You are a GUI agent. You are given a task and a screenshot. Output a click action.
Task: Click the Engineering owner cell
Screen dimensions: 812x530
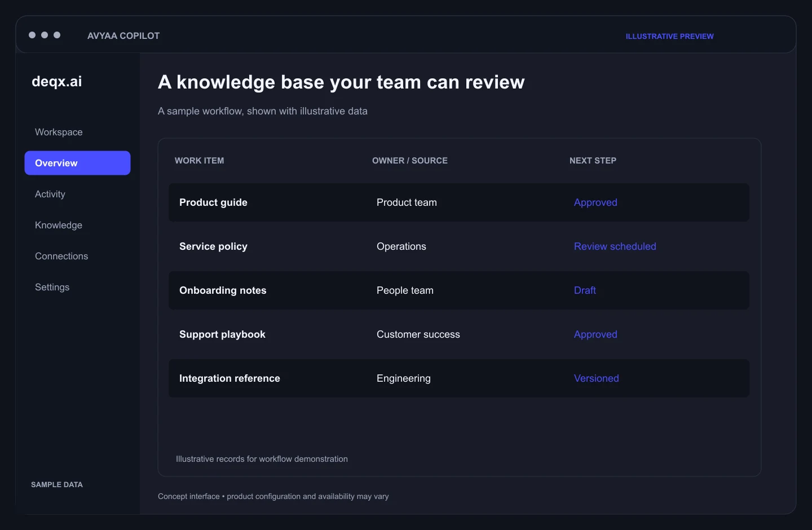tap(404, 378)
